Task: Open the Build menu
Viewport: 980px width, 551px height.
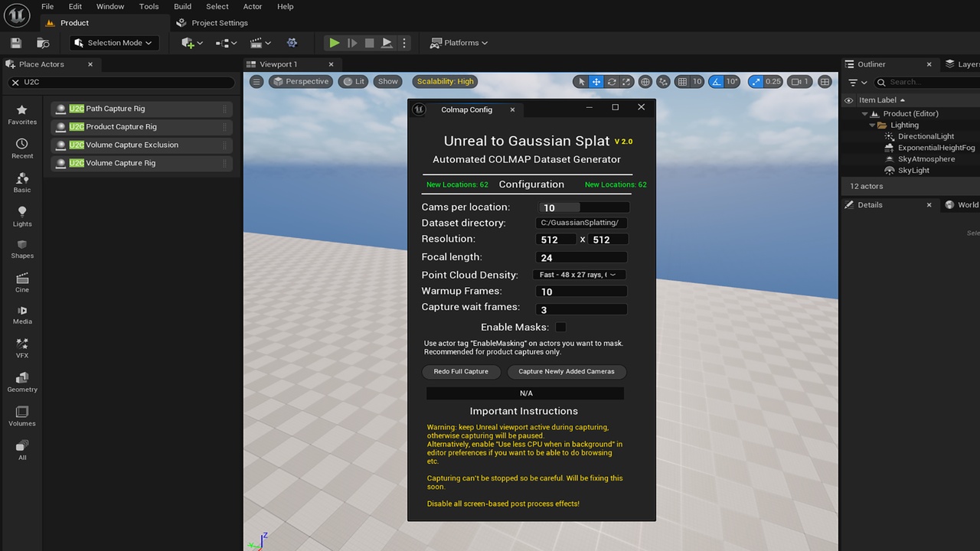Action: tap(182, 6)
